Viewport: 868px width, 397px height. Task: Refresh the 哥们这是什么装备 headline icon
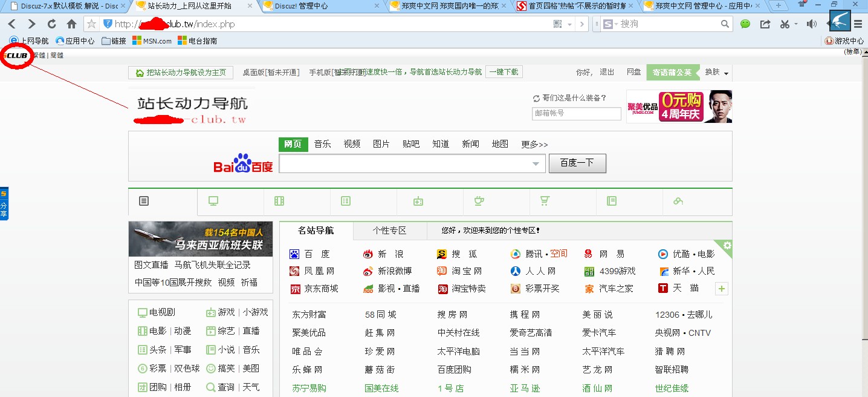536,98
